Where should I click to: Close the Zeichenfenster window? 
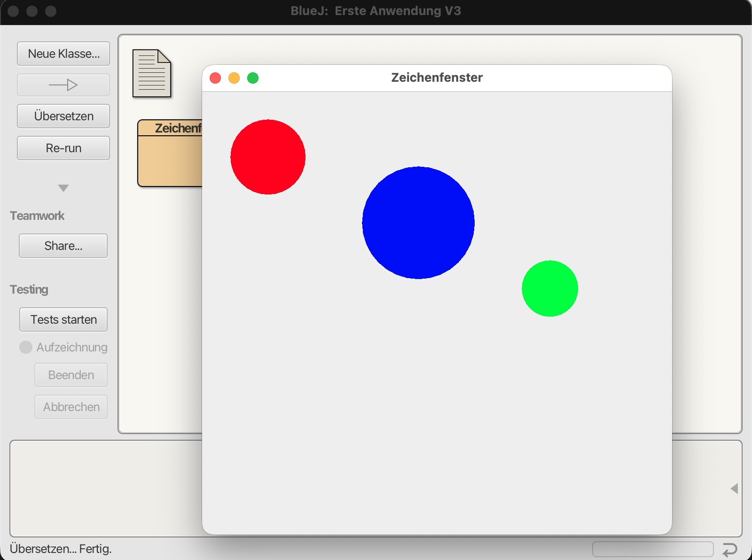tap(215, 78)
